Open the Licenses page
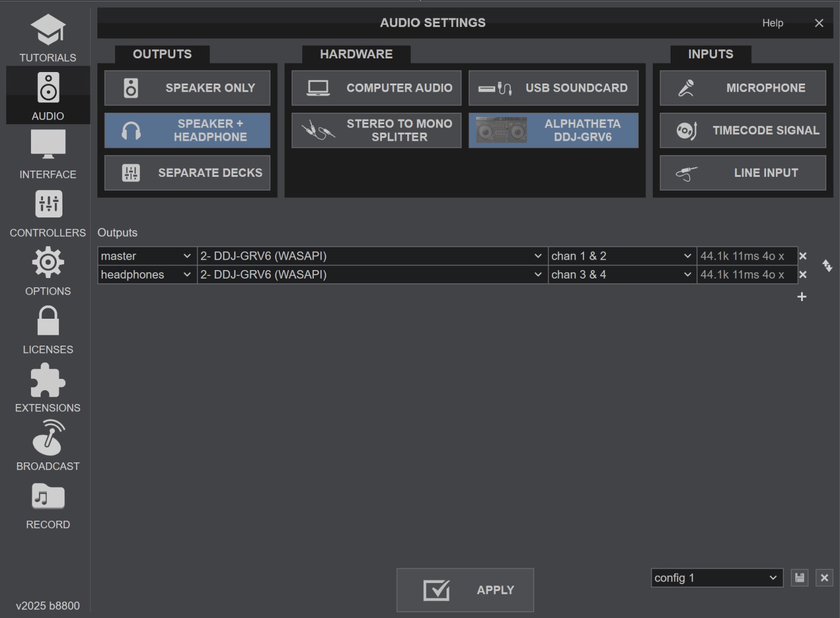 (48, 330)
